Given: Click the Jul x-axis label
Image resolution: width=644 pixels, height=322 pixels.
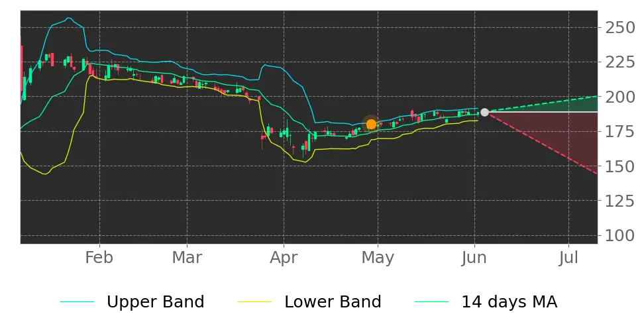Looking at the screenshot, I should [568, 258].
